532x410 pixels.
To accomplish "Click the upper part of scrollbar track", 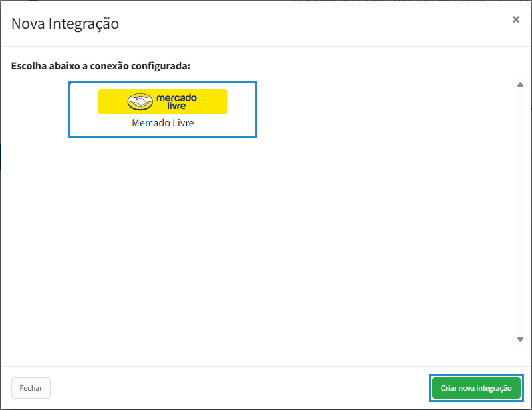I will coord(520,120).
